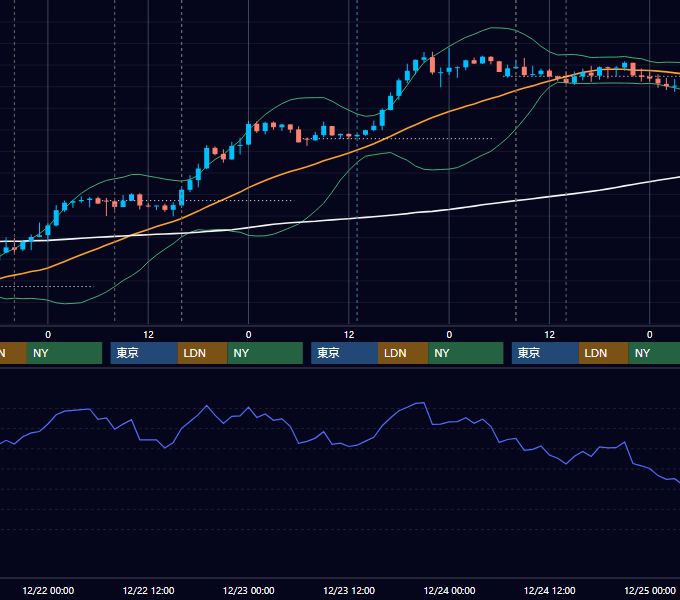
Task: Select the 東京 session block on 12/23
Action: [344, 353]
